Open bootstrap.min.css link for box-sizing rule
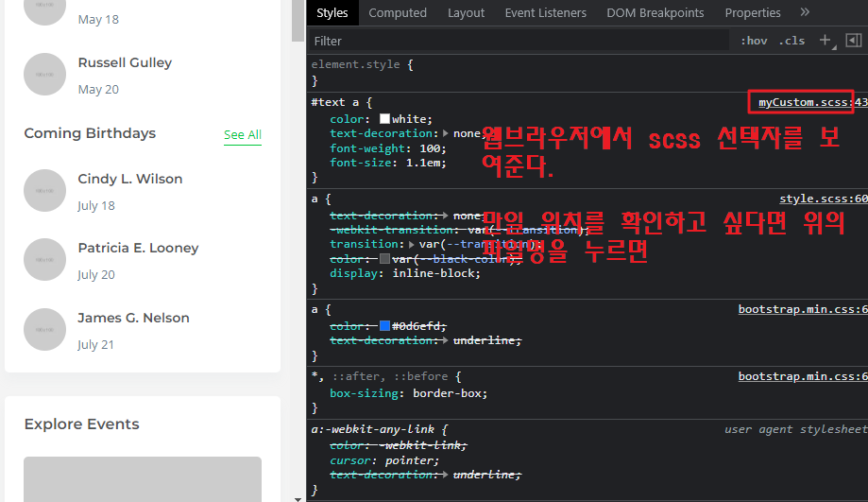Image resolution: width=868 pixels, height=502 pixels. (x=803, y=376)
